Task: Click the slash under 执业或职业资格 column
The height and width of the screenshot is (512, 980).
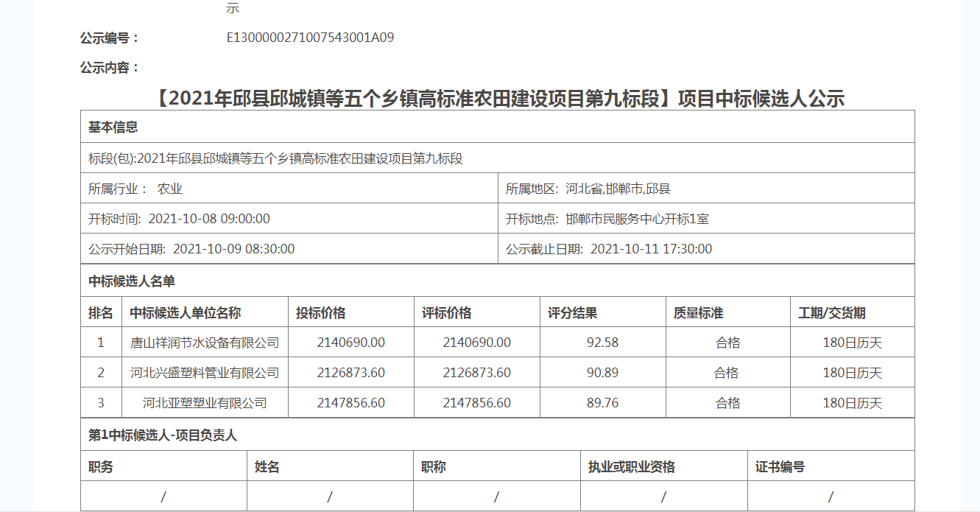Action: tap(663, 497)
